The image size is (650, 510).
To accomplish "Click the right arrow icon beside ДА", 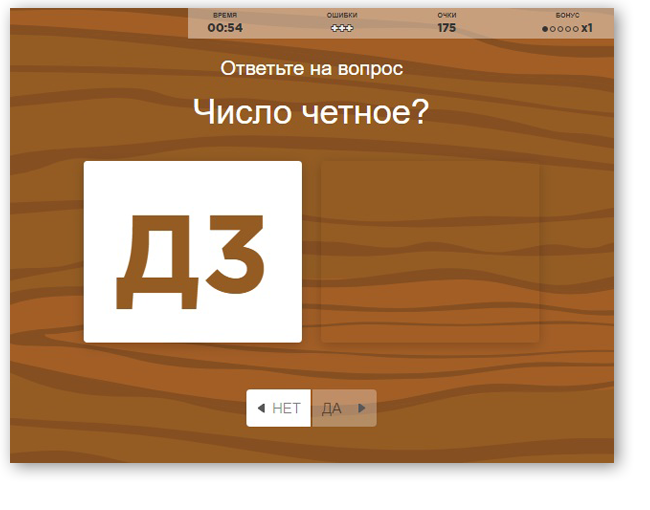I will click(x=361, y=408).
